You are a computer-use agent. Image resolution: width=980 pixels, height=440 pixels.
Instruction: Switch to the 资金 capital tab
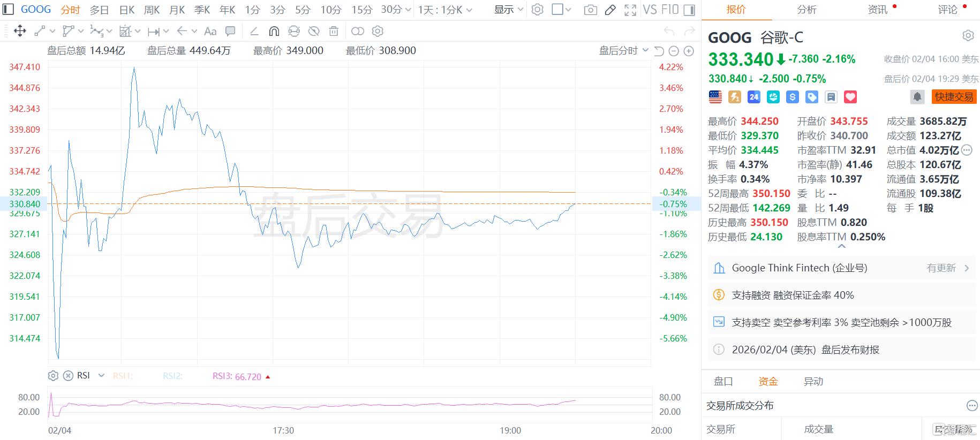[x=768, y=382]
